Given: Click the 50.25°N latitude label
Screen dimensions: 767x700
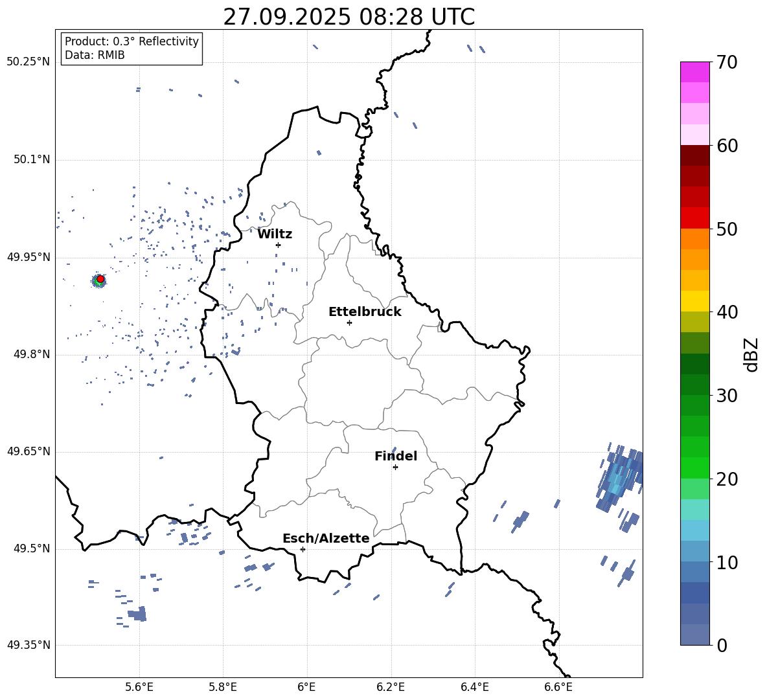Looking at the screenshot, I should 29,62.
